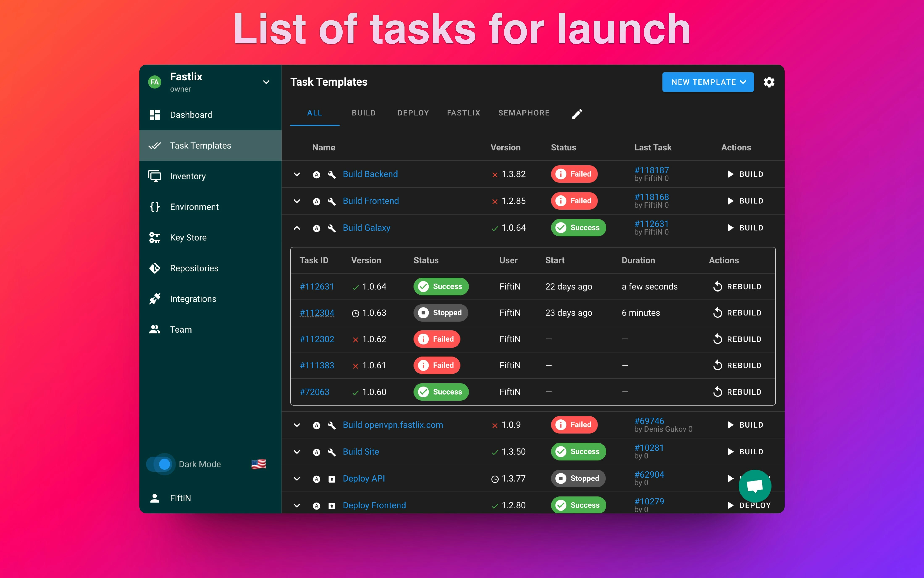Screen dimensions: 924x578
Task: Click the Failed status badge of Build Backend
Action: 574,174
